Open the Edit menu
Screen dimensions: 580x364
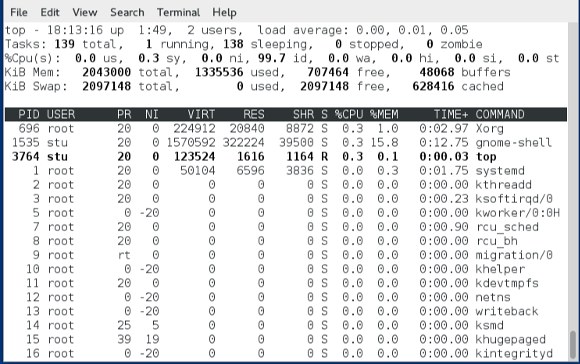pyautogui.click(x=50, y=12)
